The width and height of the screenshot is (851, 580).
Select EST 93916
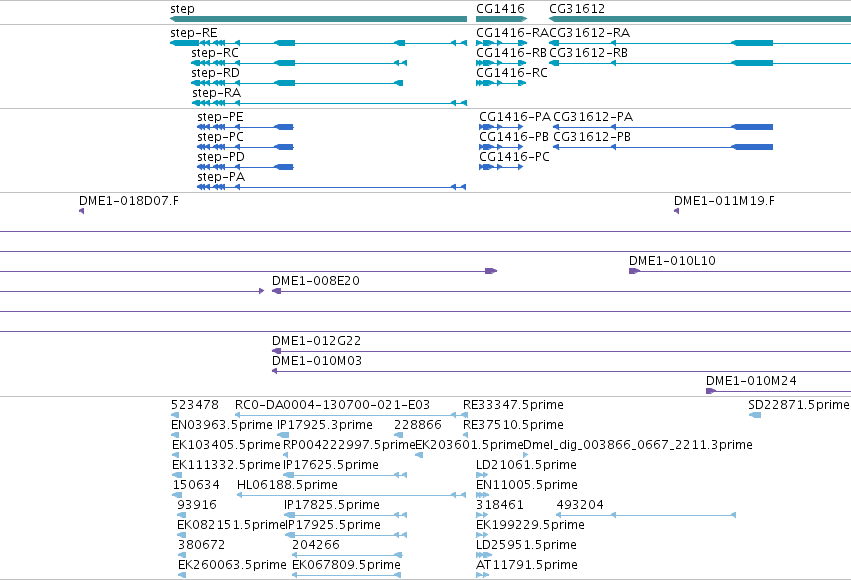click(196, 506)
